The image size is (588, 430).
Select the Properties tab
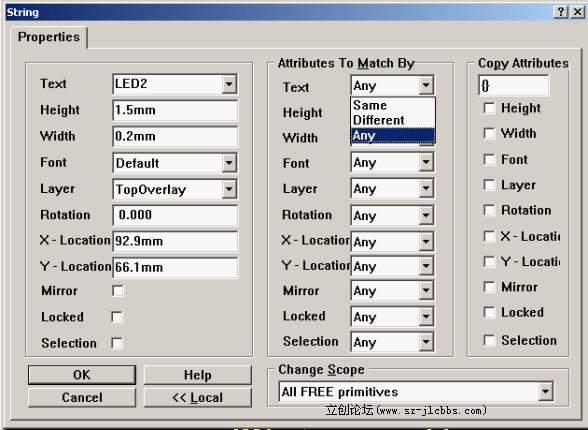tap(49, 37)
